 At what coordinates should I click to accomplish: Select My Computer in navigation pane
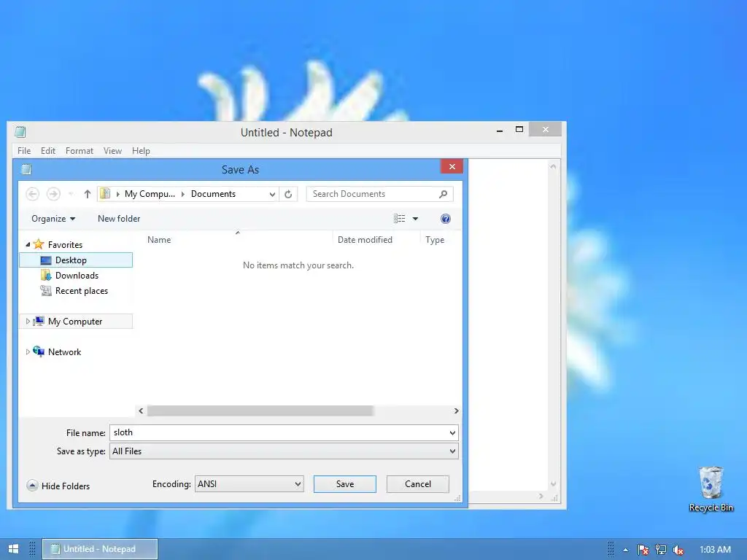coord(76,322)
